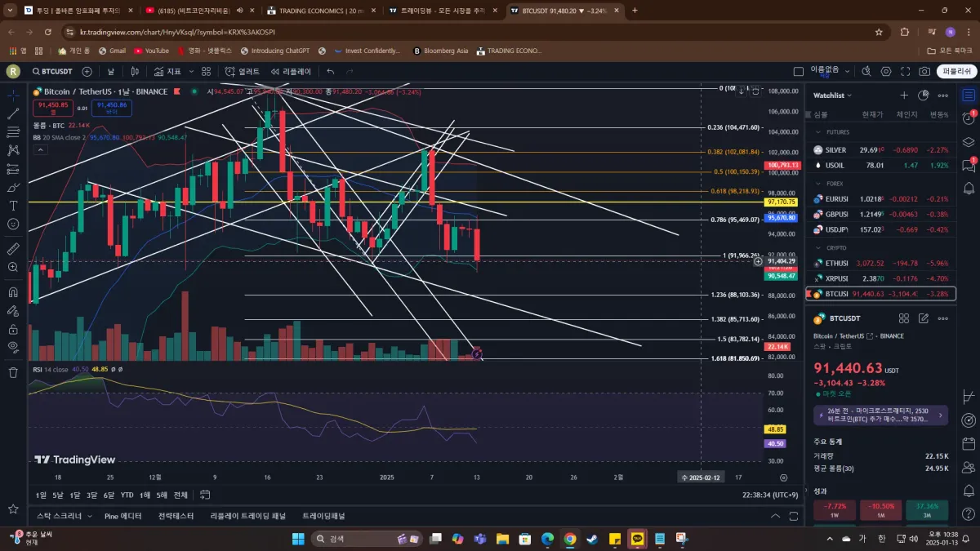Viewport: 980px width, 551px height.
Task: Click the blue 91,450.86 buy button
Action: (x=111, y=107)
